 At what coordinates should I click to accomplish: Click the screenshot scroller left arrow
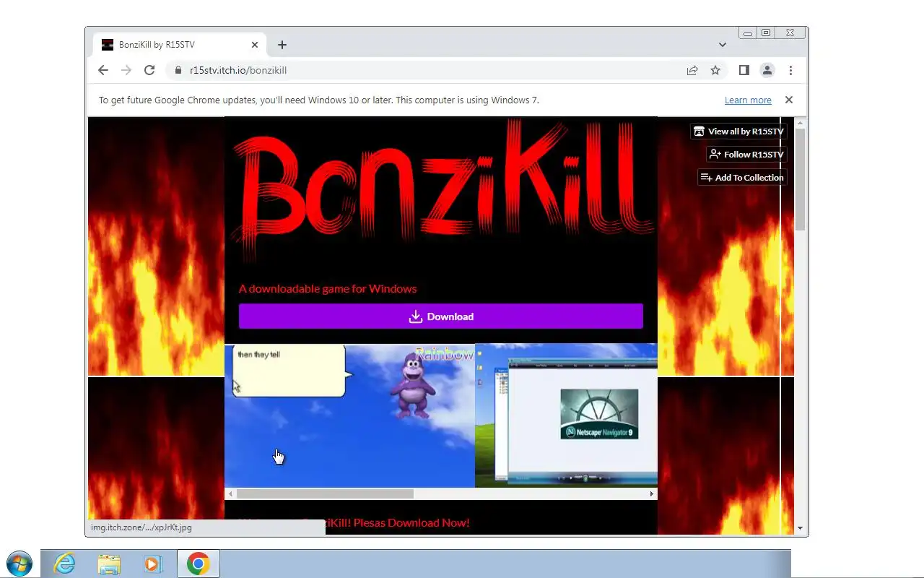(230, 494)
